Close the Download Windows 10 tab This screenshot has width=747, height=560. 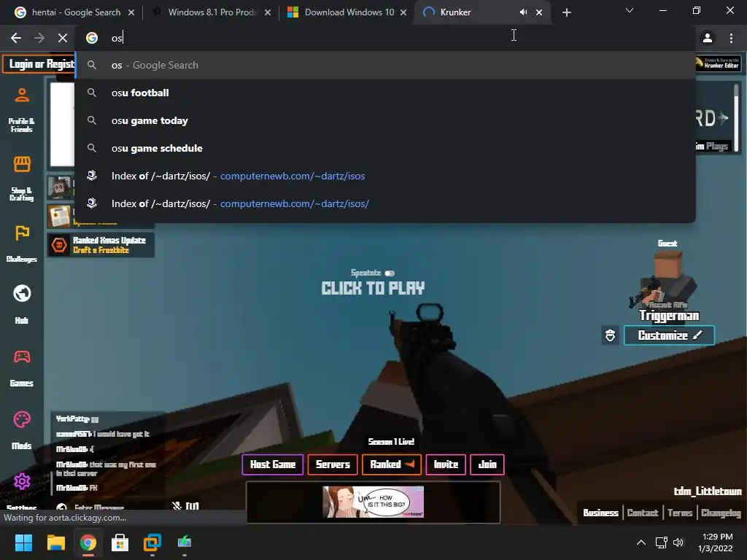pyautogui.click(x=403, y=12)
